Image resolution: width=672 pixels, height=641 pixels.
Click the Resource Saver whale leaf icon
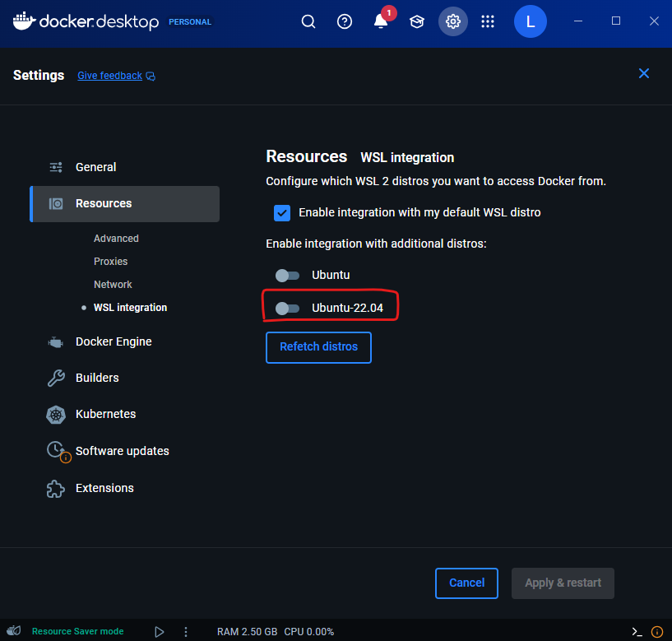point(14,630)
